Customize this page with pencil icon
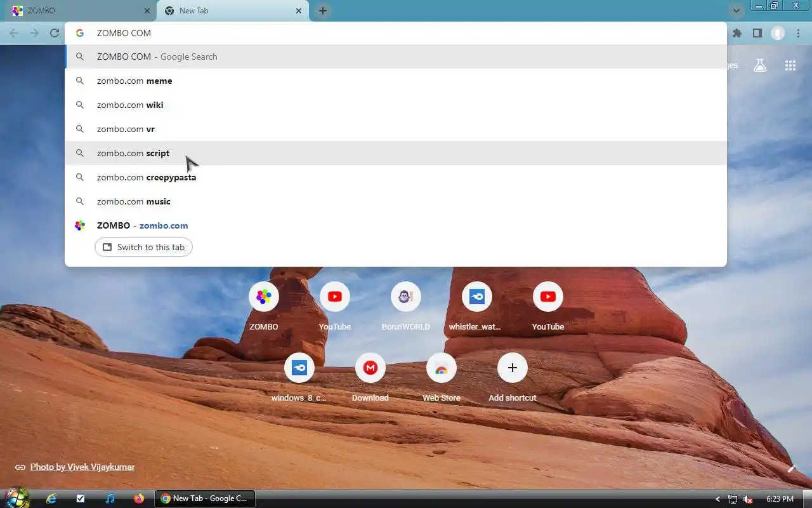 click(x=792, y=469)
